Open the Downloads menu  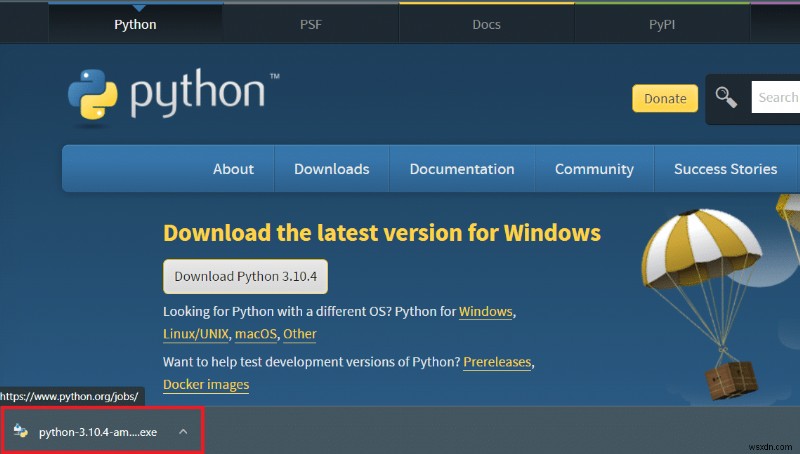pyautogui.click(x=332, y=169)
